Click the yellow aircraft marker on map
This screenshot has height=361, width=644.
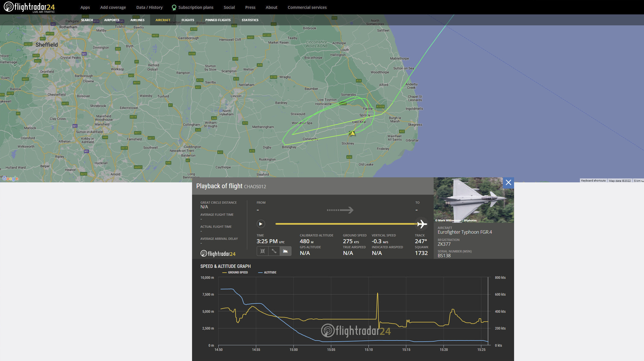tap(352, 133)
